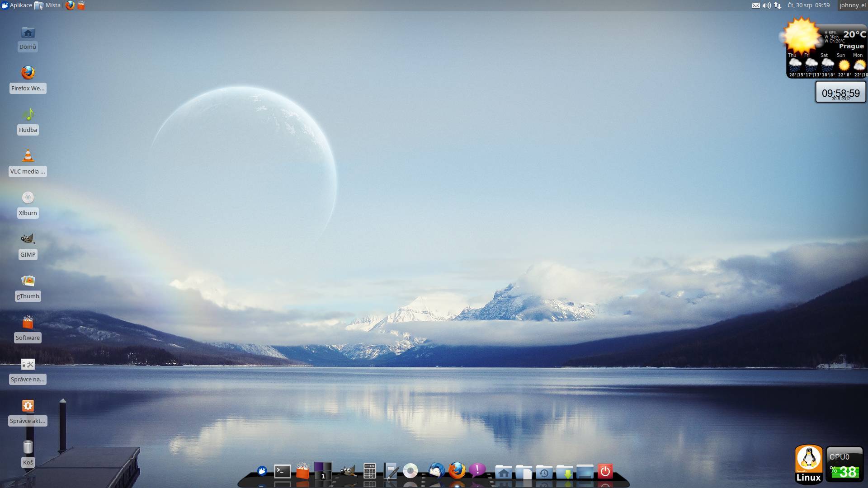Open the network indicator in the top panel
This screenshot has width=868, height=488.
coord(778,5)
